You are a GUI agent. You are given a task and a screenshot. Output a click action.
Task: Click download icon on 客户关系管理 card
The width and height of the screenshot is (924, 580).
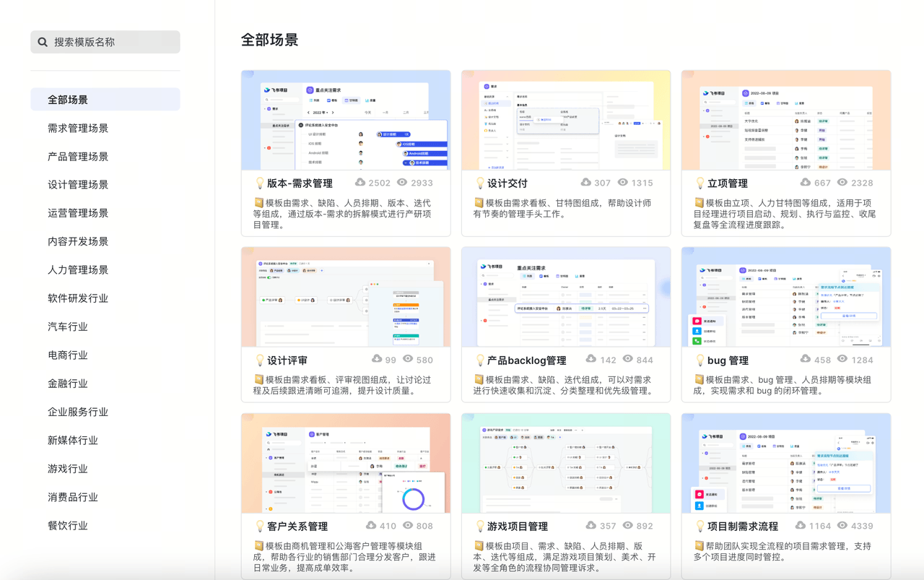coord(371,525)
